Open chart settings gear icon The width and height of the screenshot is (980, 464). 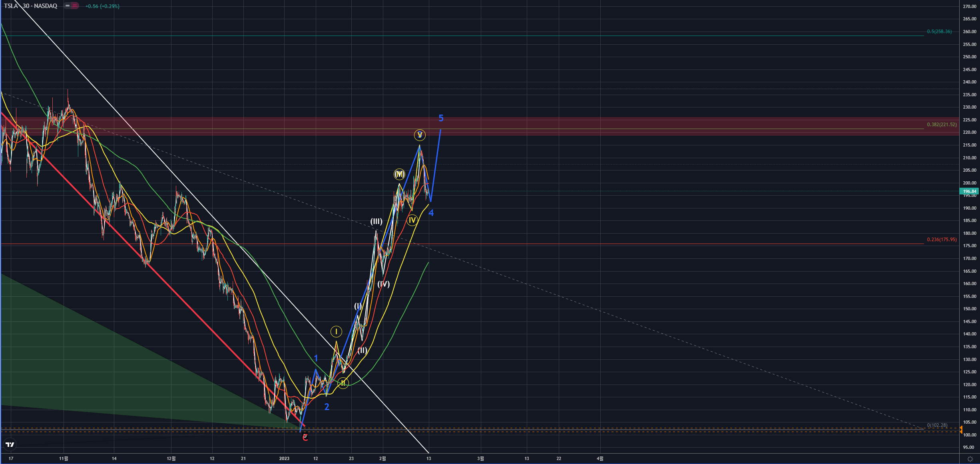(x=970, y=459)
